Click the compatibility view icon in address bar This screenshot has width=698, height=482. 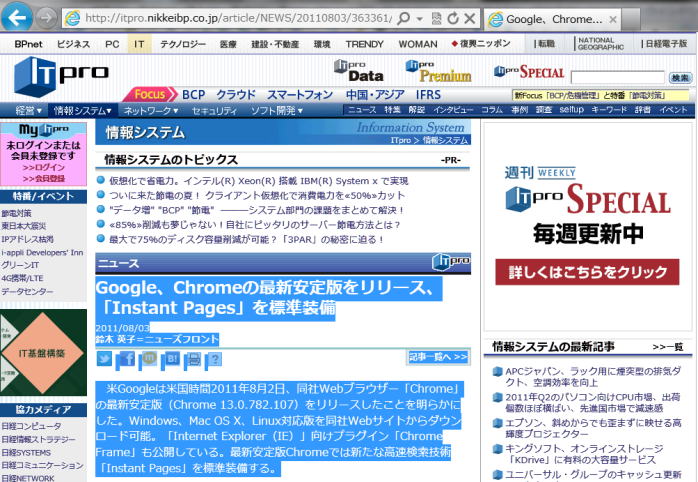click(436, 18)
